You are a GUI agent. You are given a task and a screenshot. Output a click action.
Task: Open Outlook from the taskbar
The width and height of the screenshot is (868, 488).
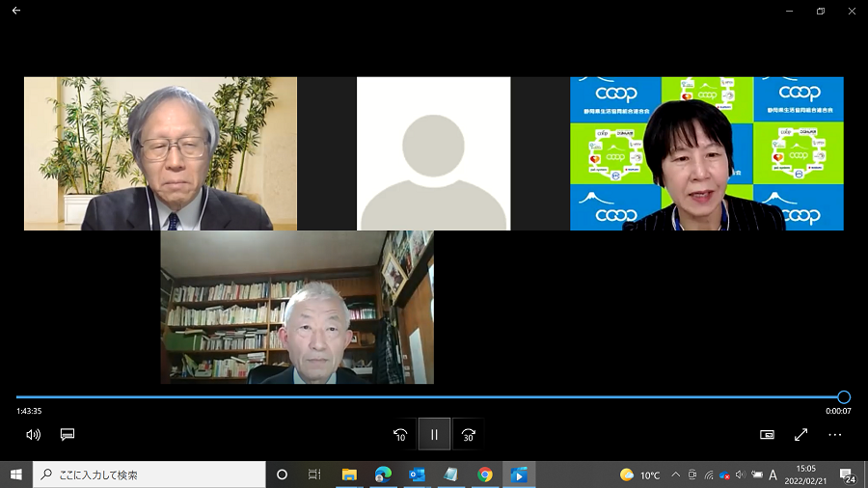coord(417,474)
